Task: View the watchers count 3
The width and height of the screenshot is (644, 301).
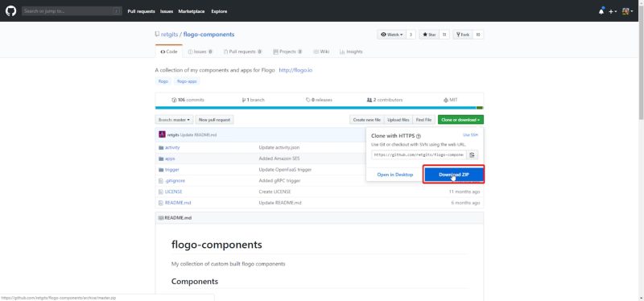Action: pos(411,35)
